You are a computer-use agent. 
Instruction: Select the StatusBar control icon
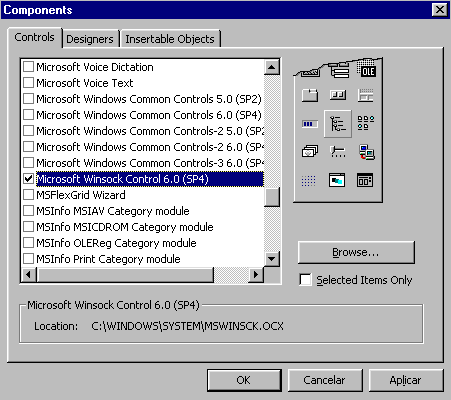[x=366, y=95]
